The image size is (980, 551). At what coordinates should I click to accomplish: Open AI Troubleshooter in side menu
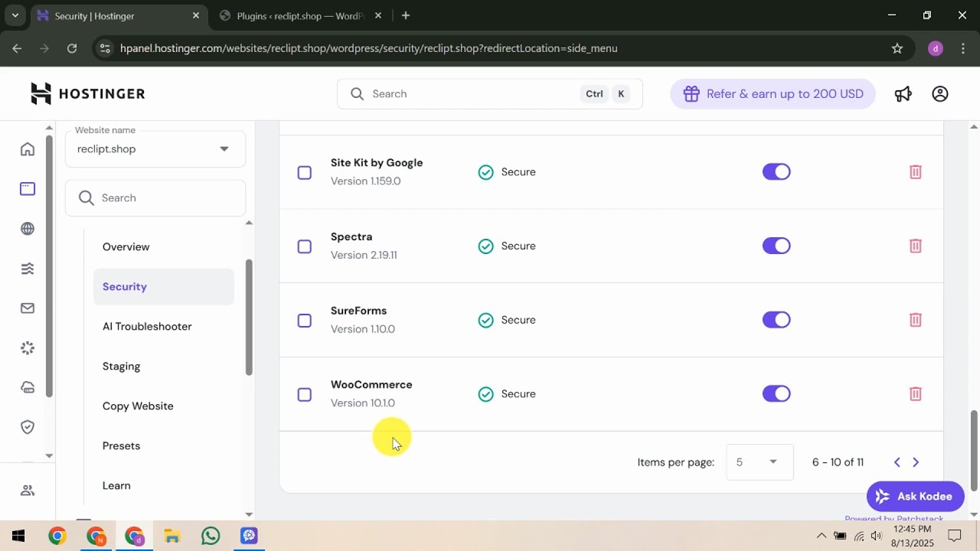147,326
